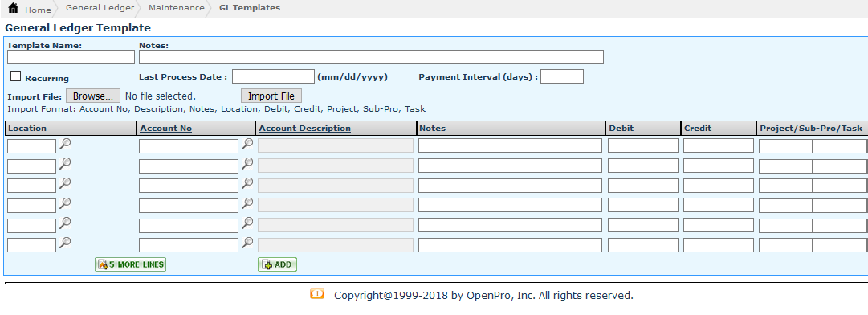Sort by Account No column header

coord(166,129)
